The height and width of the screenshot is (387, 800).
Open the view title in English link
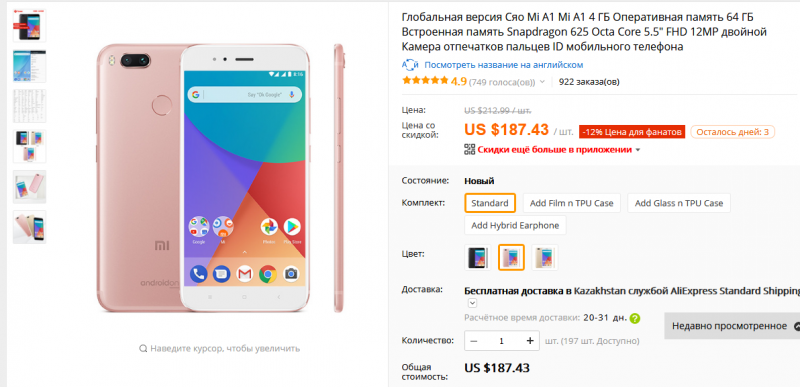(x=504, y=65)
